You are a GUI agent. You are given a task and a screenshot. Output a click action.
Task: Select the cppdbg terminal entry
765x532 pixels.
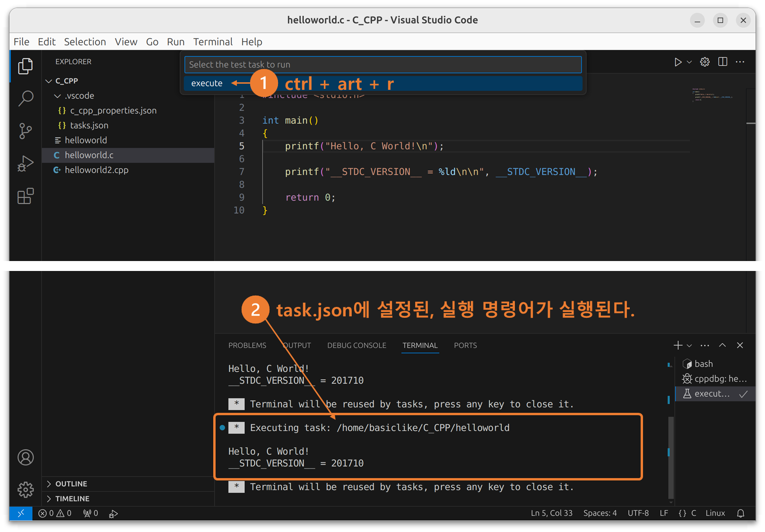(714, 379)
